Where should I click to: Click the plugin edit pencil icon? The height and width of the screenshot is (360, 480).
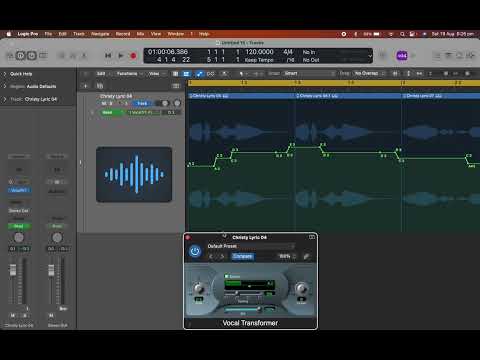pos(306,256)
